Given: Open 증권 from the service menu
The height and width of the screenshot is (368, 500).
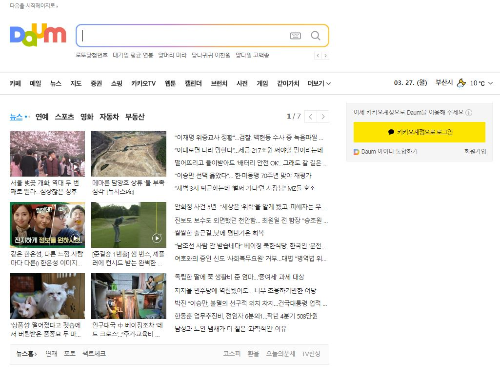Looking at the screenshot, I should [96, 83].
